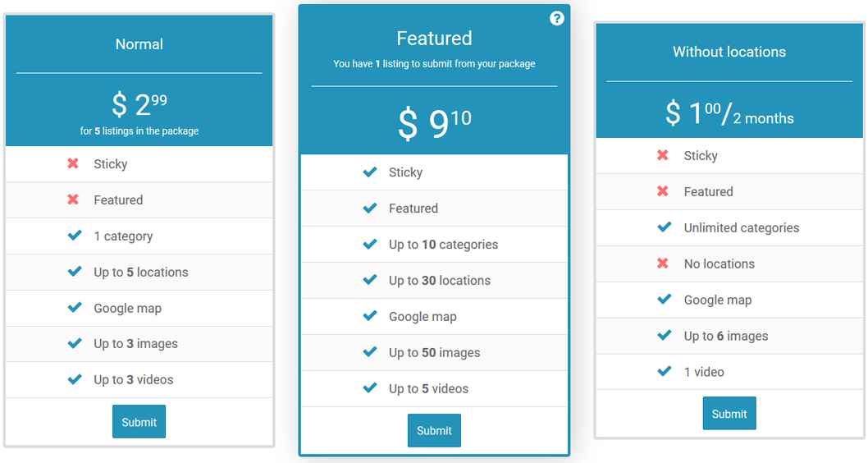Click the checkmark beside 1 video
Image resolution: width=868 pixels, height=463 pixels.
pyautogui.click(x=665, y=372)
